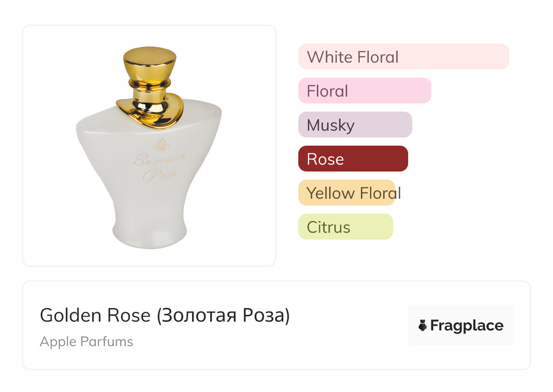Select the Yellow Floral accord bar

point(347,193)
